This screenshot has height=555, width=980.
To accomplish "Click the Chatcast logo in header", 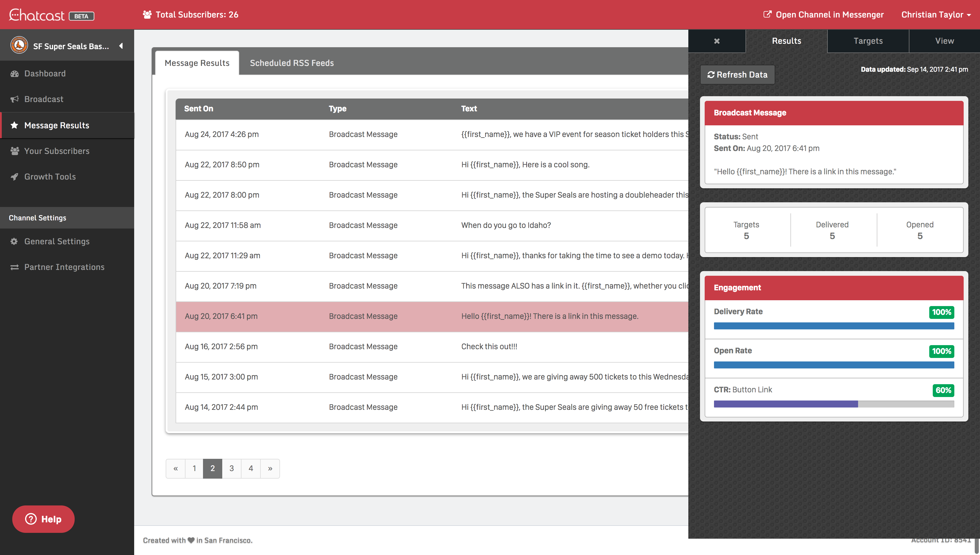I will [37, 15].
